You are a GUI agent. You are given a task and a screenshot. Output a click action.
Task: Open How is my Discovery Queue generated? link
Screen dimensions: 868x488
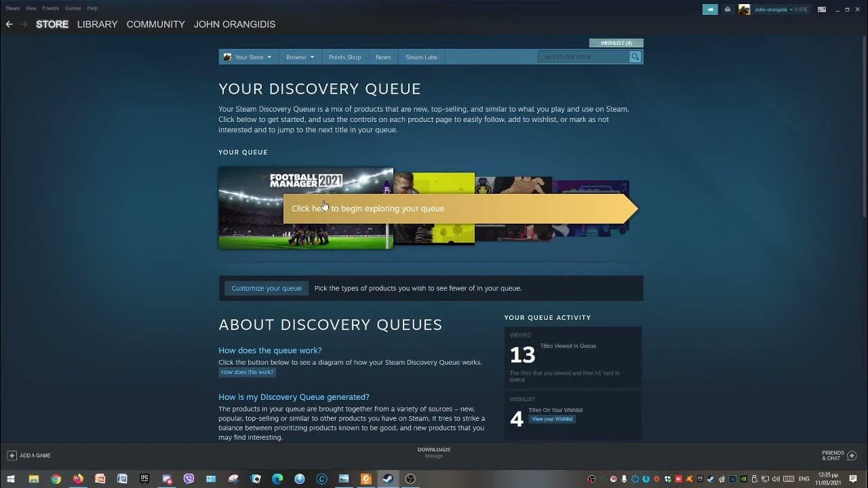[294, 397]
